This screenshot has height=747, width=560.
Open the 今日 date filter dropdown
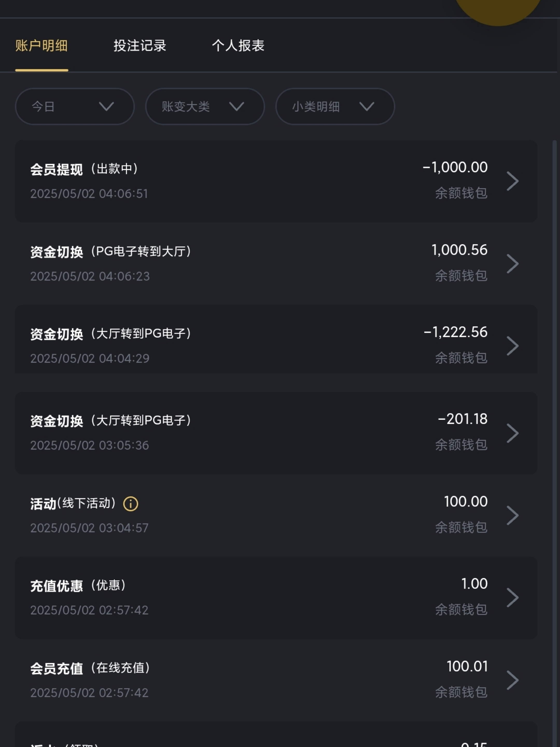(x=75, y=107)
